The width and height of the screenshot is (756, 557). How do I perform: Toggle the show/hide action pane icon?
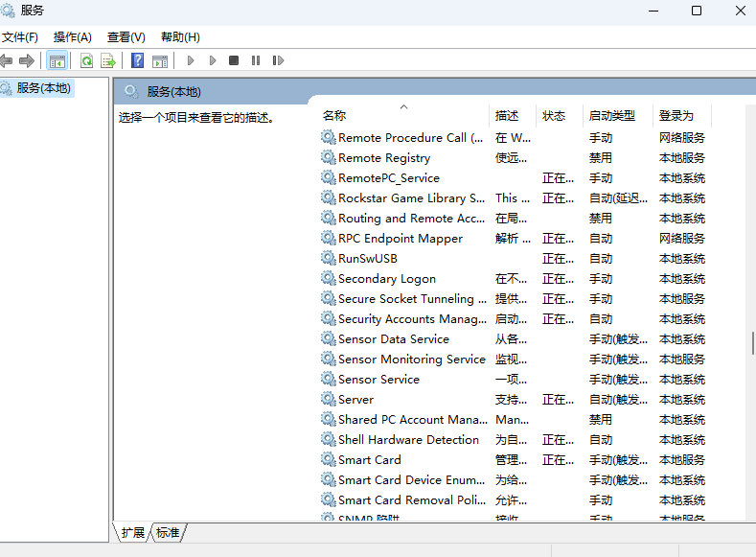(x=160, y=61)
